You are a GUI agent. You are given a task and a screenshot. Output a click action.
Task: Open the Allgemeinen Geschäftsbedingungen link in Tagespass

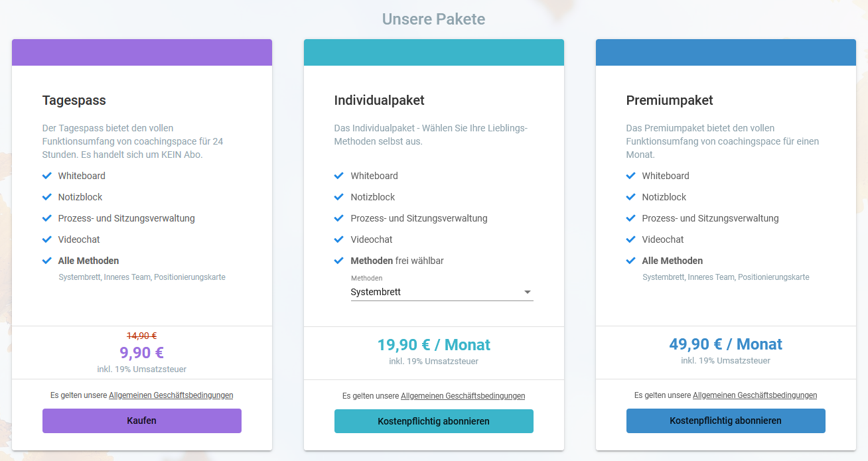(171, 395)
